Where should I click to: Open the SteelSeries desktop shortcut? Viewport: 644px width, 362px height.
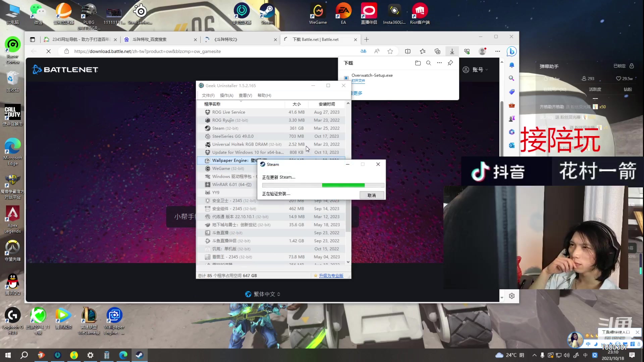140,14
